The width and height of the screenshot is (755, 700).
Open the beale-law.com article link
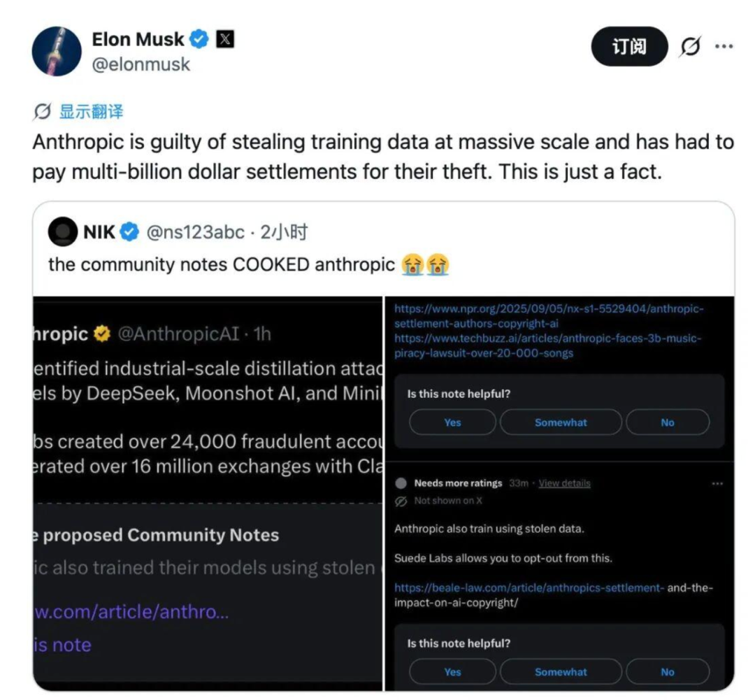pyautogui.click(x=528, y=588)
